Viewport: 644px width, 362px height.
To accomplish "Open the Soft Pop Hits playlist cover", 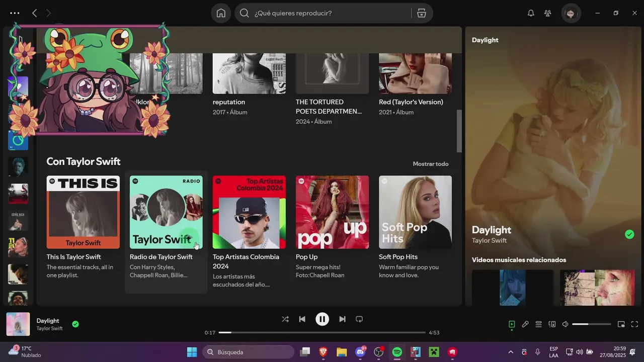I will [415, 212].
